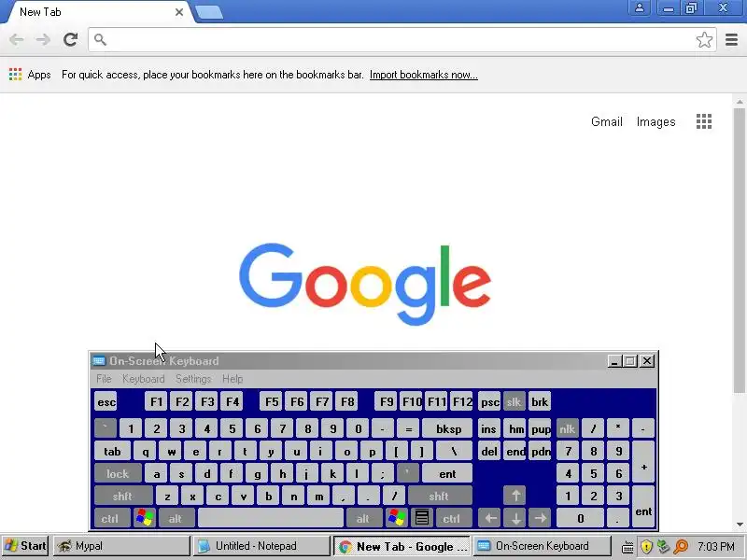Image resolution: width=747 pixels, height=560 pixels.
Task: Go back using Chrome's back arrow
Action: (x=17, y=39)
